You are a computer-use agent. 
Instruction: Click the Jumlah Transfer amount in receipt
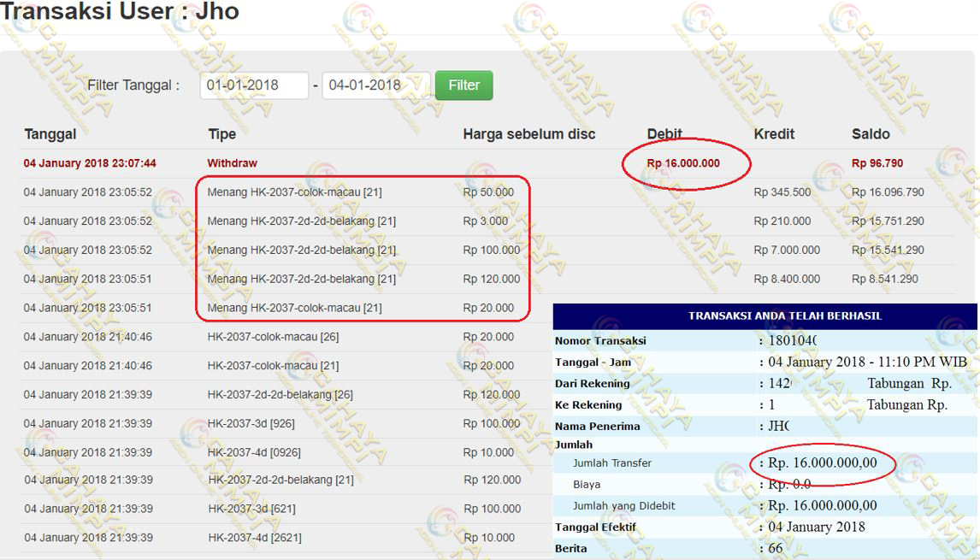pyautogui.click(x=823, y=463)
